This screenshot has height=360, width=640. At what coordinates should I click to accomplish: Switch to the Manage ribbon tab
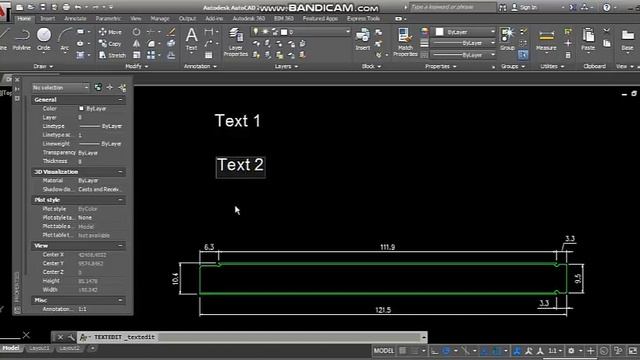[x=160, y=18]
